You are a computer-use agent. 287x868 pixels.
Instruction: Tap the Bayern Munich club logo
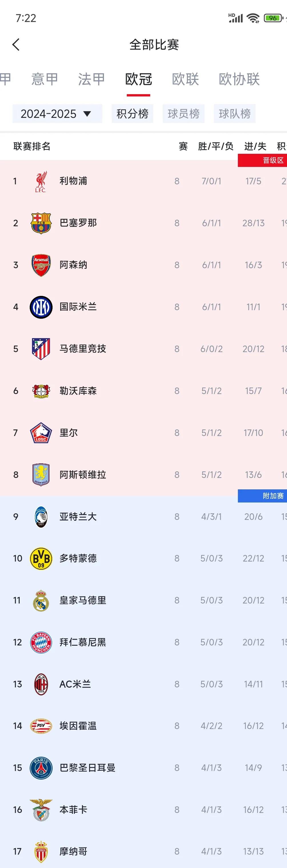[x=41, y=642]
